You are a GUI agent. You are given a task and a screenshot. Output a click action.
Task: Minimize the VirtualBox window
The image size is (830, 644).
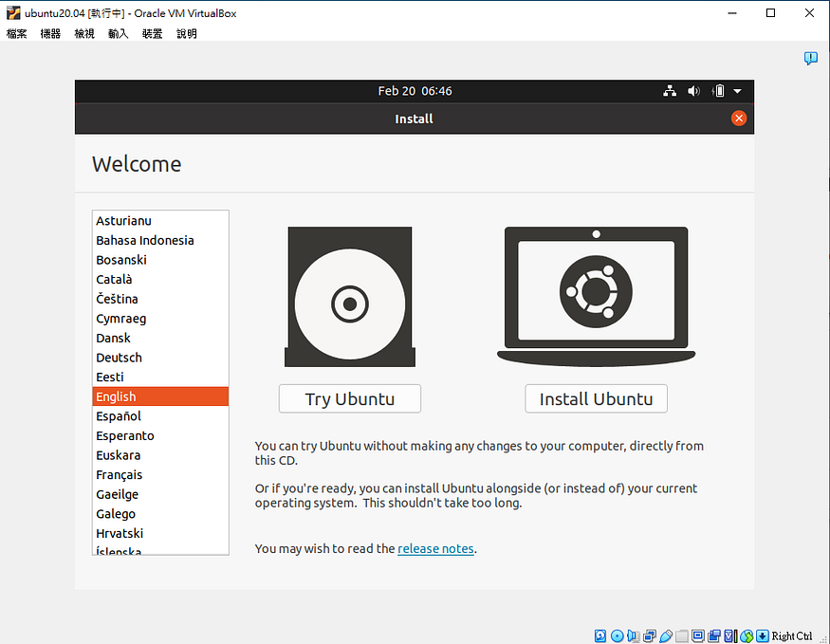click(x=732, y=13)
